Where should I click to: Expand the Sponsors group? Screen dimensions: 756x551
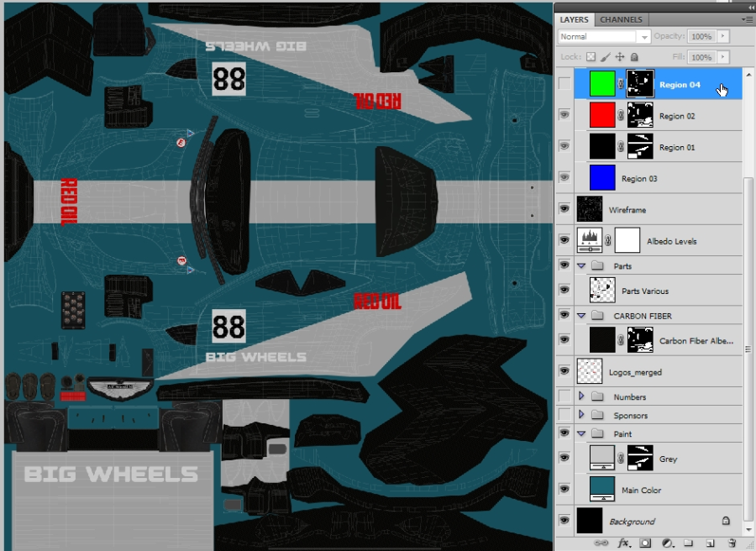coord(581,415)
